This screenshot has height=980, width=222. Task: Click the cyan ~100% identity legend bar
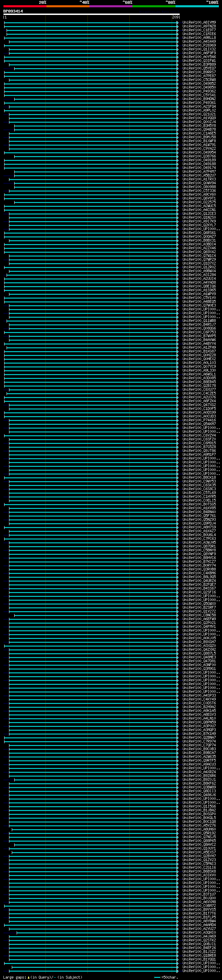click(x=197, y=6)
